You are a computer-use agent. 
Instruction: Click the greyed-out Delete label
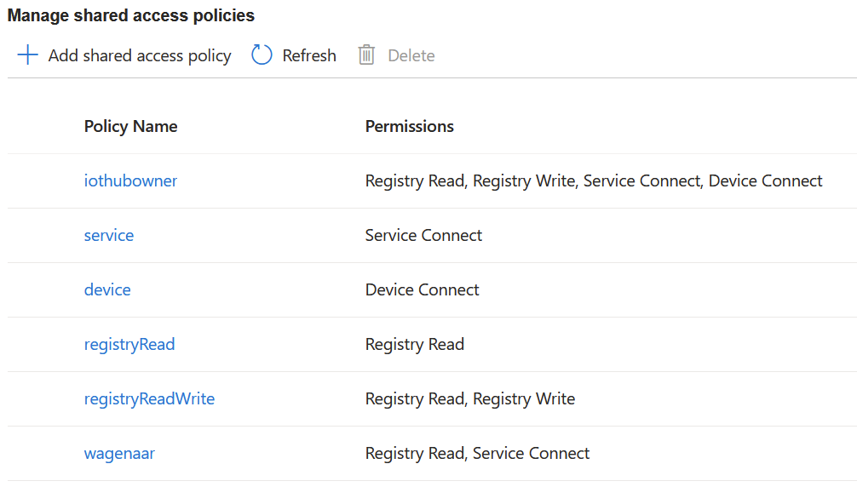411,55
